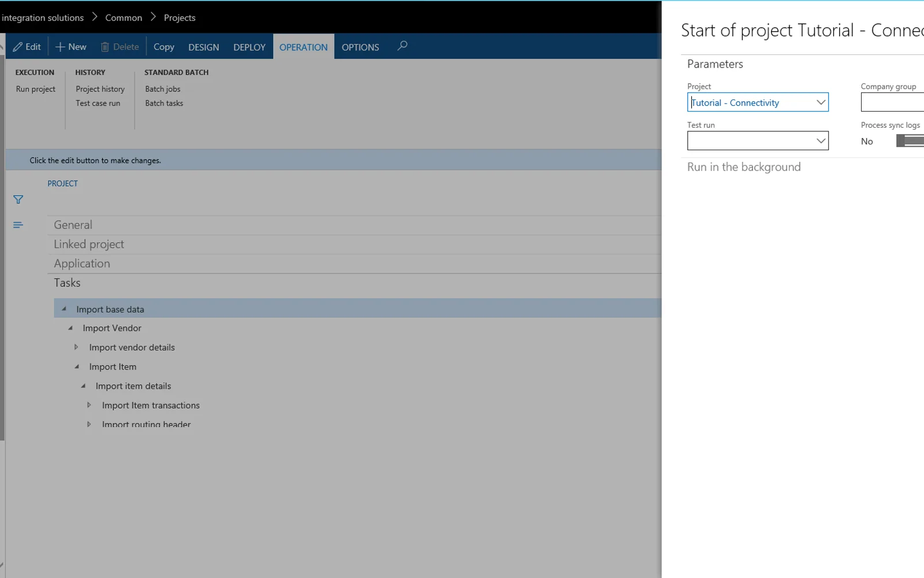Image resolution: width=924 pixels, height=578 pixels.
Task: Go to Common in breadcrumb
Action: click(x=124, y=18)
